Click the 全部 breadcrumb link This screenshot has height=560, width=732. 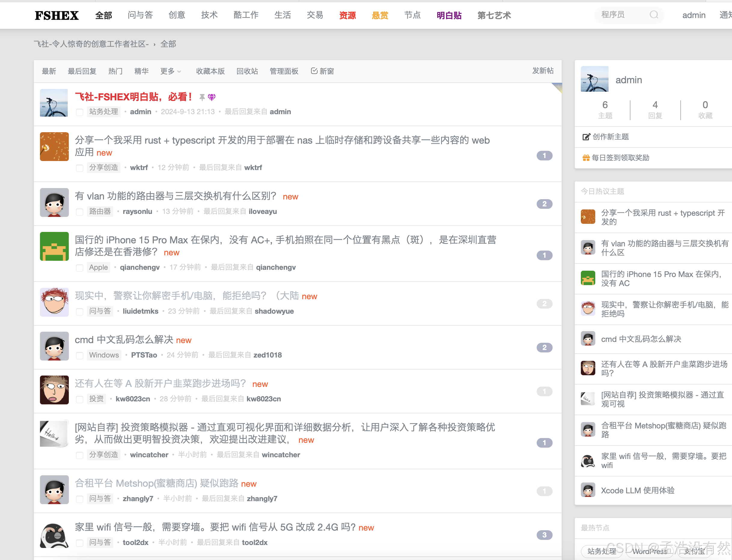168,44
